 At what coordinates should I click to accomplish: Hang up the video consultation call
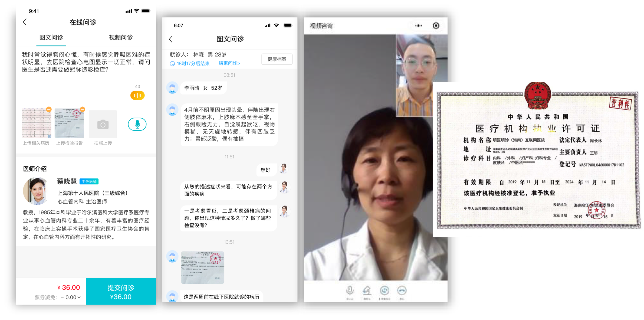pyautogui.click(x=402, y=291)
